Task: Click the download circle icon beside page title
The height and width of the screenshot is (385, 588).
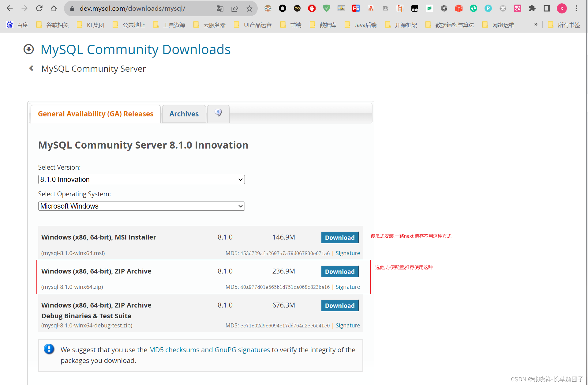Action: click(29, 49)
